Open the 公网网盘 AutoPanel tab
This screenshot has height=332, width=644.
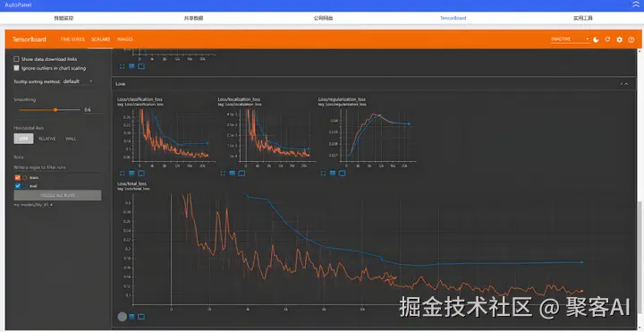(x=323, y=18)
